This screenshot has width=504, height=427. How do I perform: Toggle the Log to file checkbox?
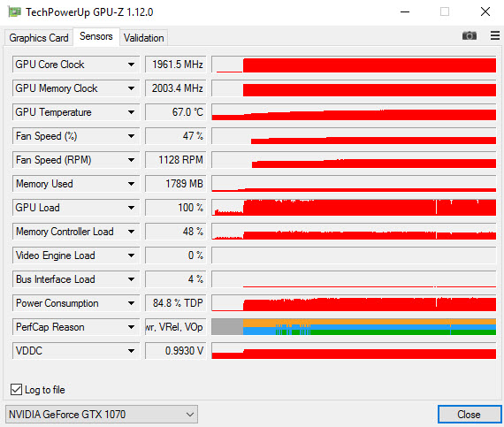click(16, 389)
